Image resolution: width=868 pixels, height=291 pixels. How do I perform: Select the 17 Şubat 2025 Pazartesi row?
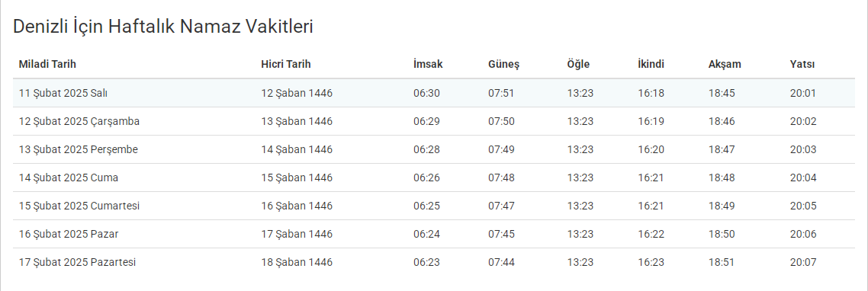(434, 262)
